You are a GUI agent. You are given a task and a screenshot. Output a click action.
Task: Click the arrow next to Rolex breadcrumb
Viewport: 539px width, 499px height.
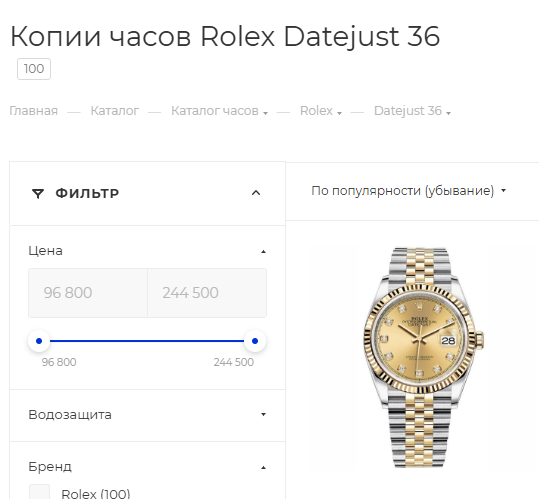coord(339,113)
